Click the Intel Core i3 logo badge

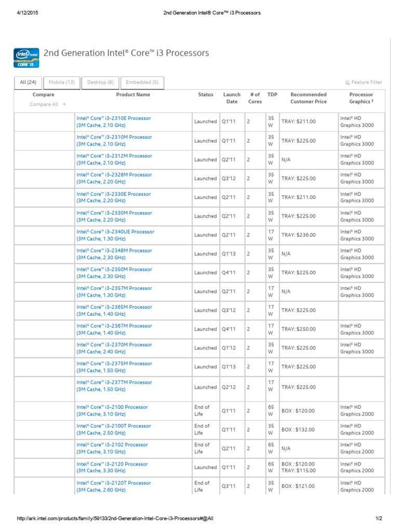point(26,58)
